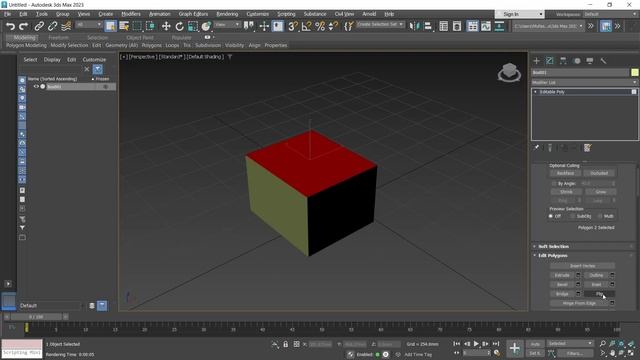Click Zoom Extents navigation icon
The height and width of the screenshot is (360, 640).
pos(621,344)
